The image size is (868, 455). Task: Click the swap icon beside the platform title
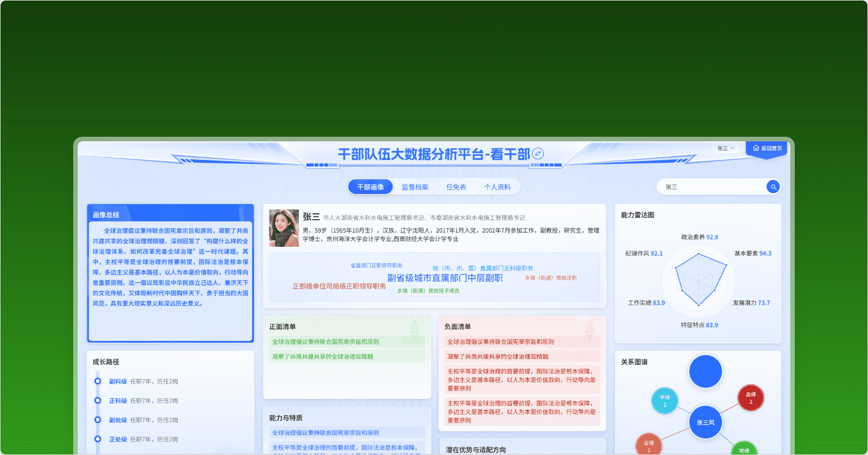tap(538, 154)
